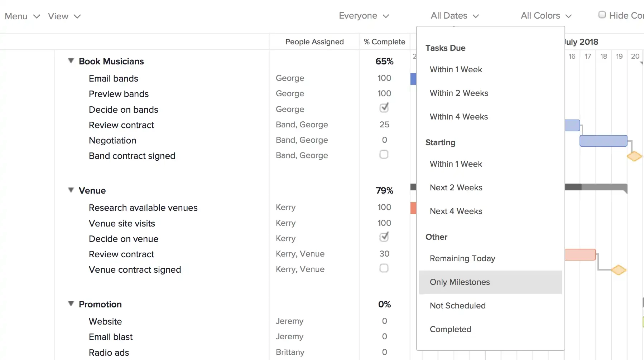Collapse the Book Musicians group

point(71,61)
